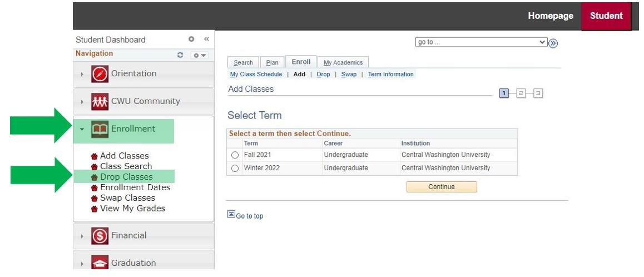The image size is (644, 277).
Task: Click the CWU Community section label
Action: click(146, 101)
